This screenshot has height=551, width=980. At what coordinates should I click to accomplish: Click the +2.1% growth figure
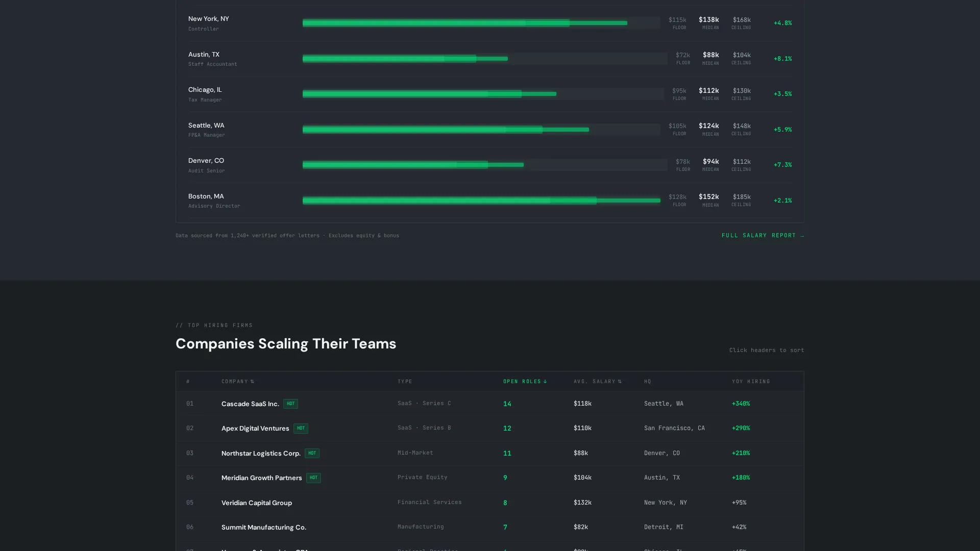[782, 201]
